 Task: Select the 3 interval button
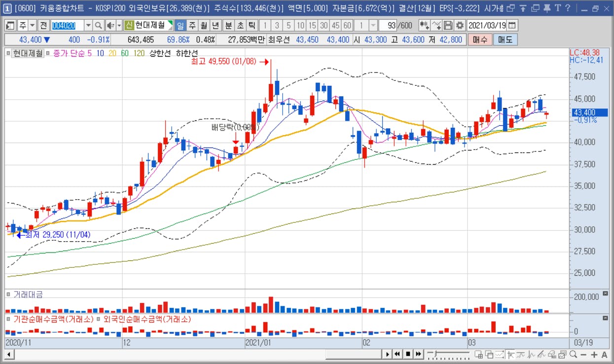click(x=277, y=26)
